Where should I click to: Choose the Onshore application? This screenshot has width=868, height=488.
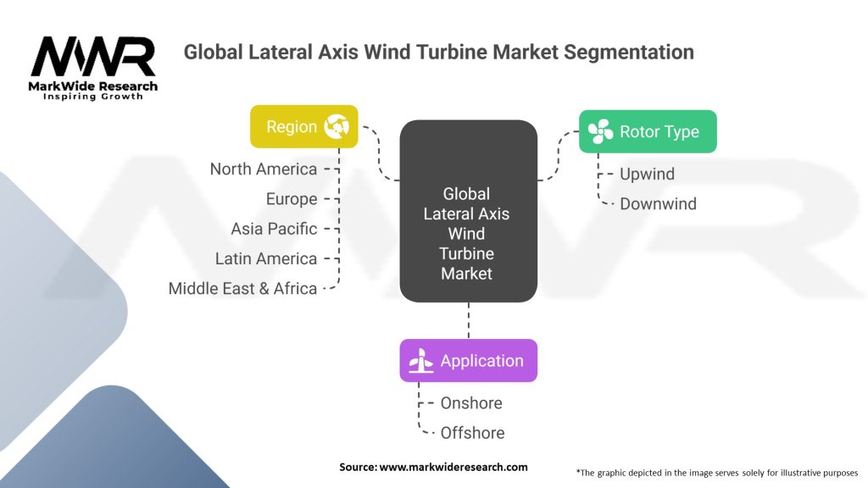[x=471, y=403]
